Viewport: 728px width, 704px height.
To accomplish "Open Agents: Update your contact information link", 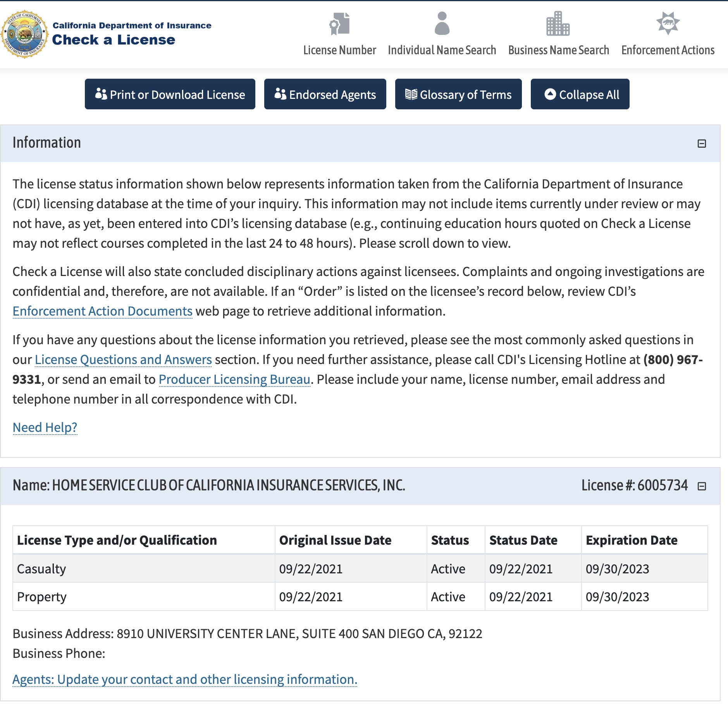I will pyautogui.click(x=185, y=680).
